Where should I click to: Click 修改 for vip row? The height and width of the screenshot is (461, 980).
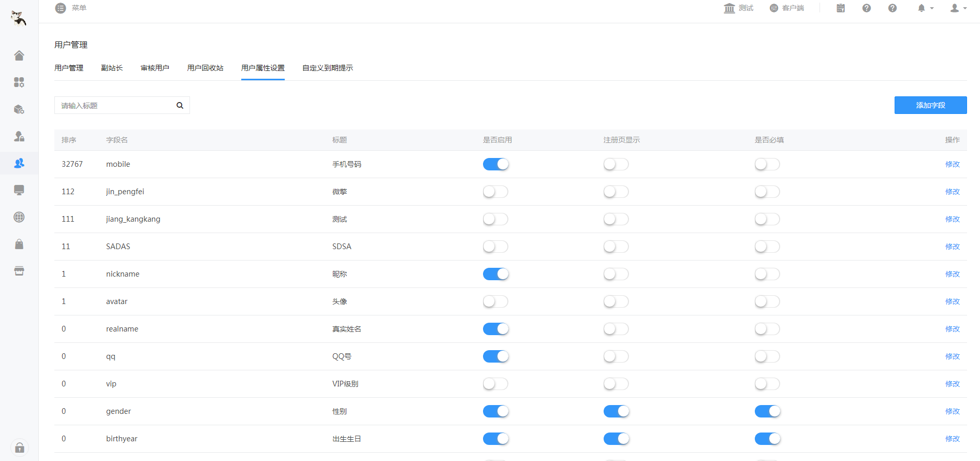tap(953, 384)
